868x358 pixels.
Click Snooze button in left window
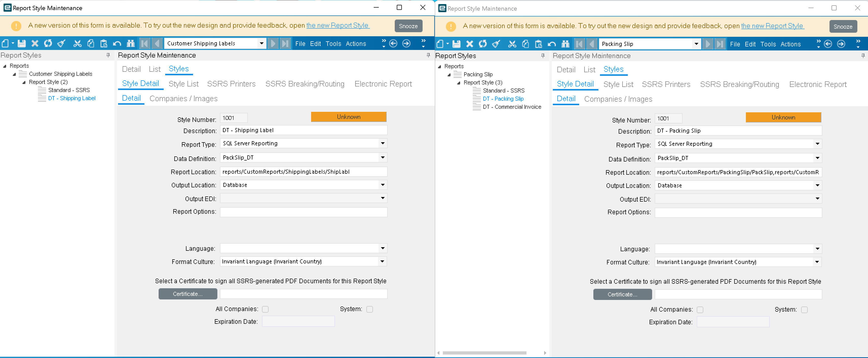point(408,26)
